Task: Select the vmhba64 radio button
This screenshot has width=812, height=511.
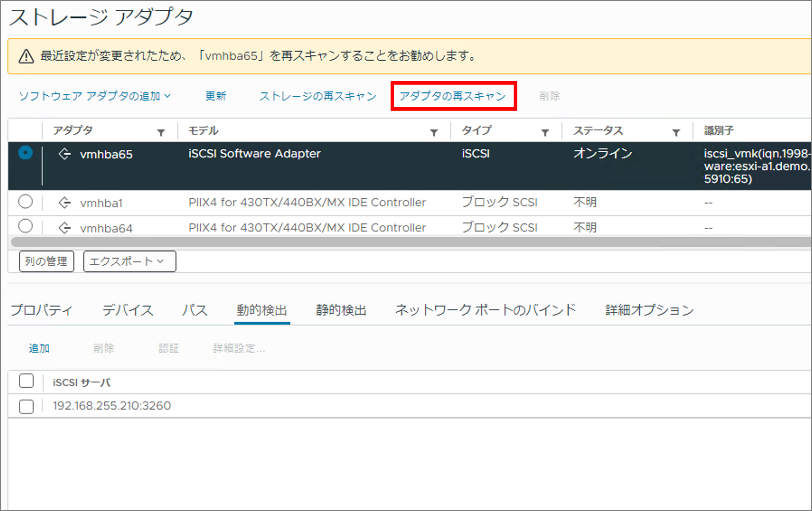Action: point(25,226)
